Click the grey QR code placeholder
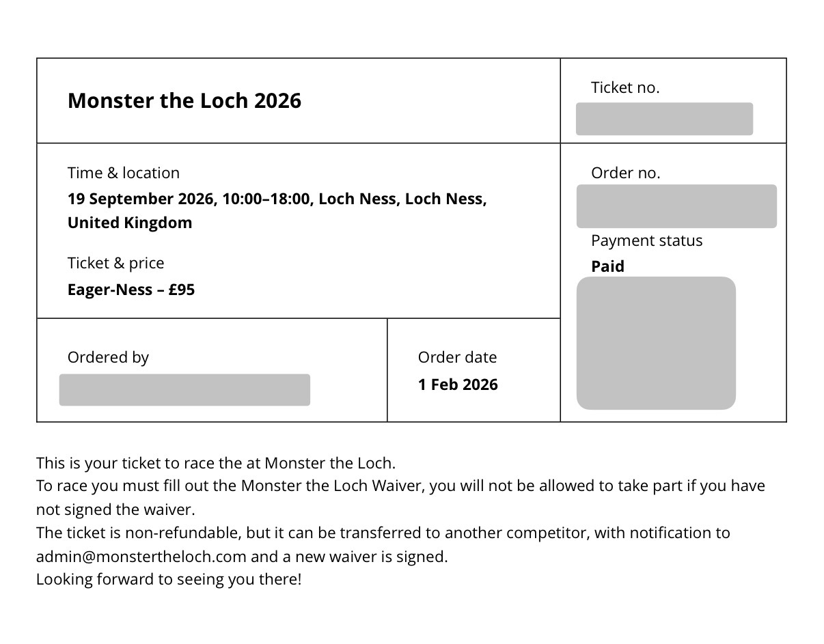Screen dimensions: 824x644 coord(656,343)
